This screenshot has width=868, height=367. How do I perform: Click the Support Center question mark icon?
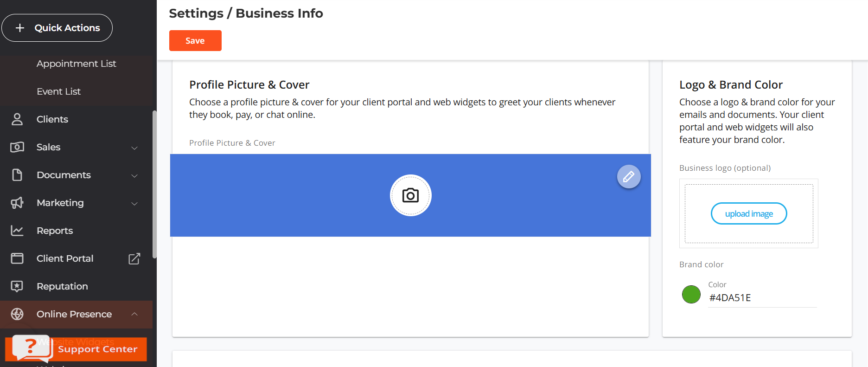coord(31,347)
